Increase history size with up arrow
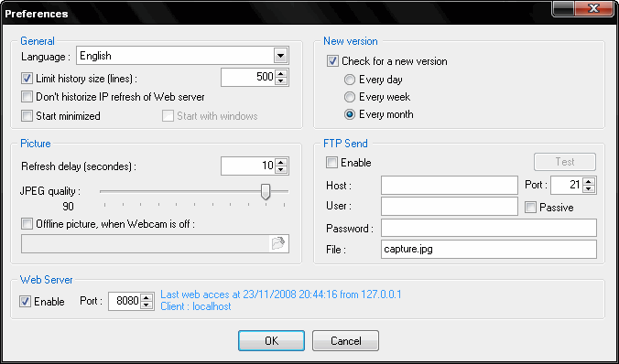This screenshot has width=619, height=364. (x=281, y=73)
